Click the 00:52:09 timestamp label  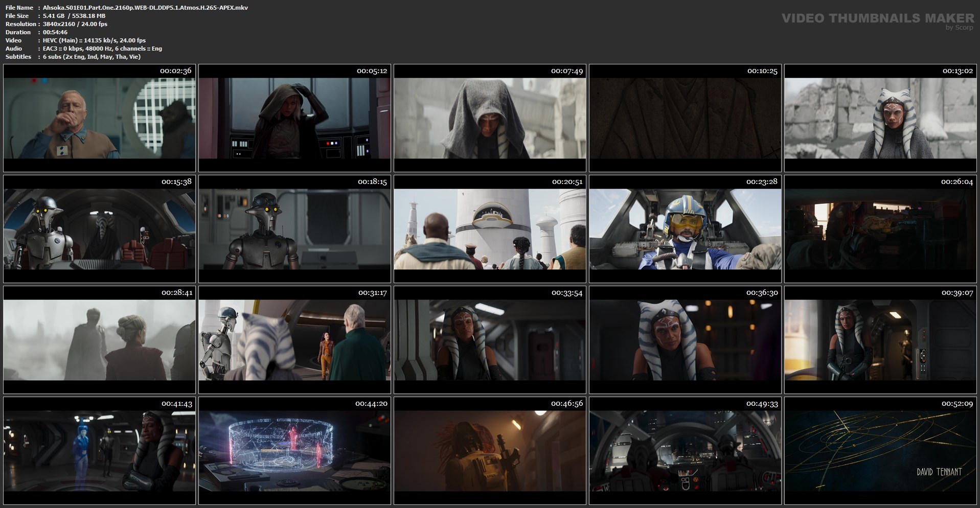(957, 404)
